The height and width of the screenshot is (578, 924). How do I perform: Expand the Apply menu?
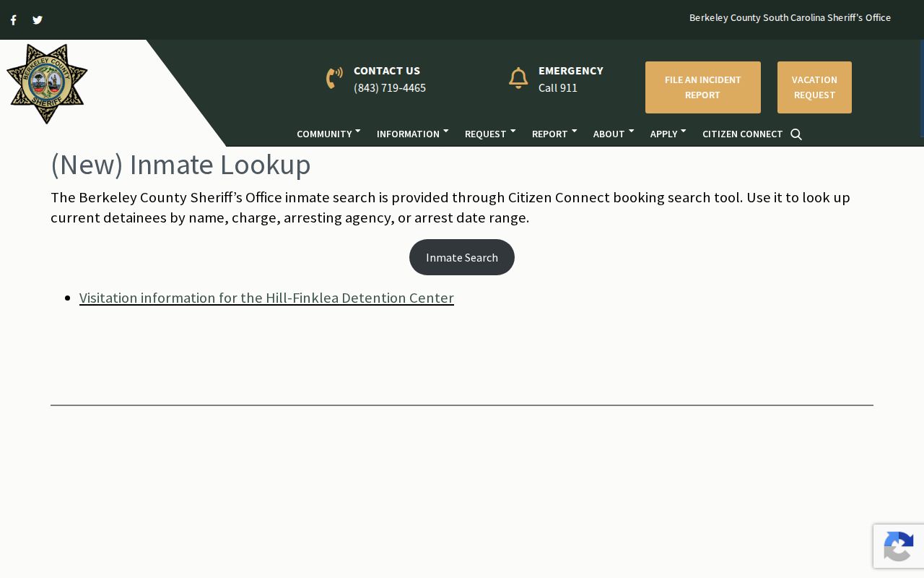click(x=668, y=134)
